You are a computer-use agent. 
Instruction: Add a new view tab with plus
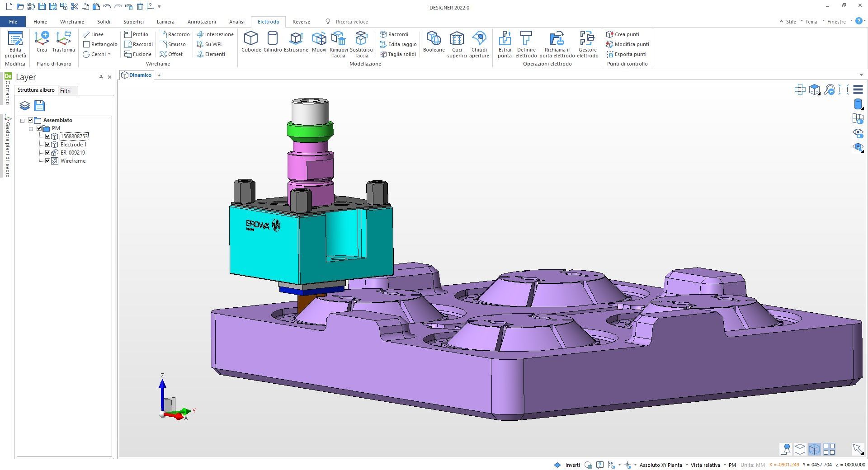pos(159,75)
